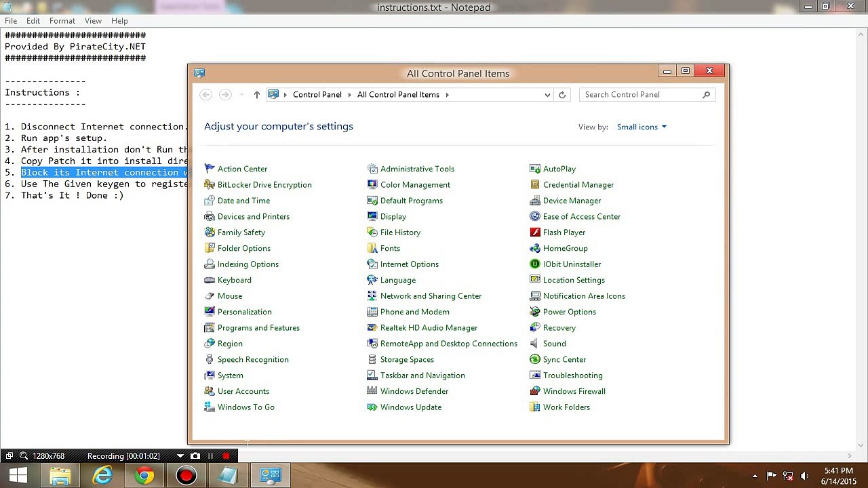Click the Windows Defender icon
The height and width of the screenshot is (488, 868).
point(372,391)
